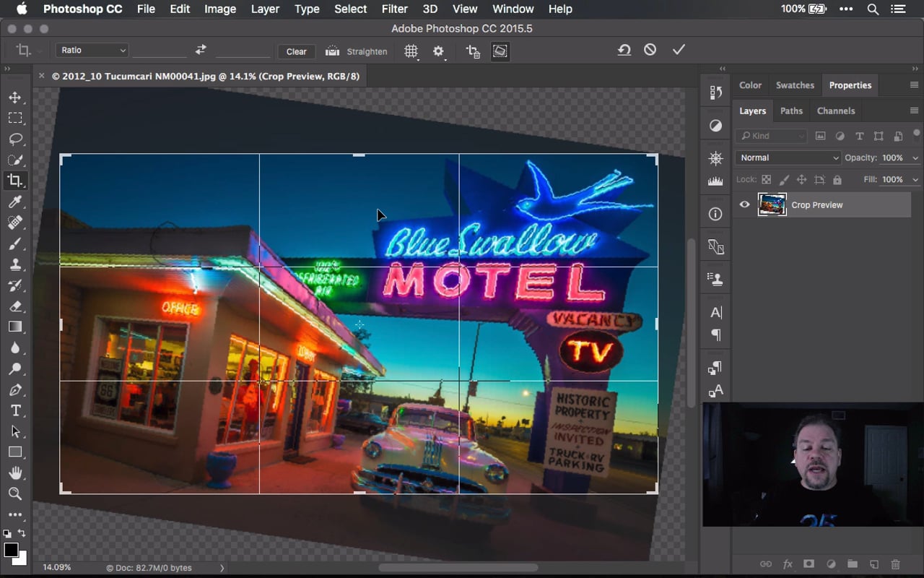The height and width of the screenshot is (578, 924).
Task: Open the Adjustments panel icon
Action: tap(715, 125)
